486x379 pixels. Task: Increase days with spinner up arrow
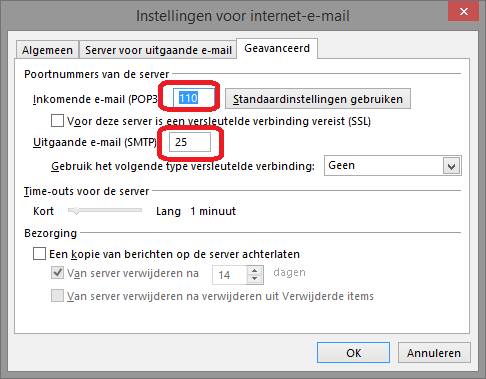coord(255,271)
